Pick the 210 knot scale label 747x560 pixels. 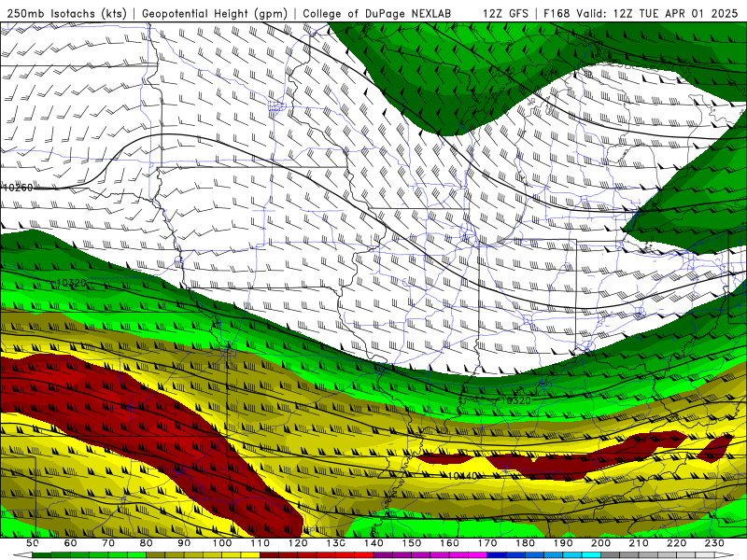pyautogui.click(x=640, y=543)
